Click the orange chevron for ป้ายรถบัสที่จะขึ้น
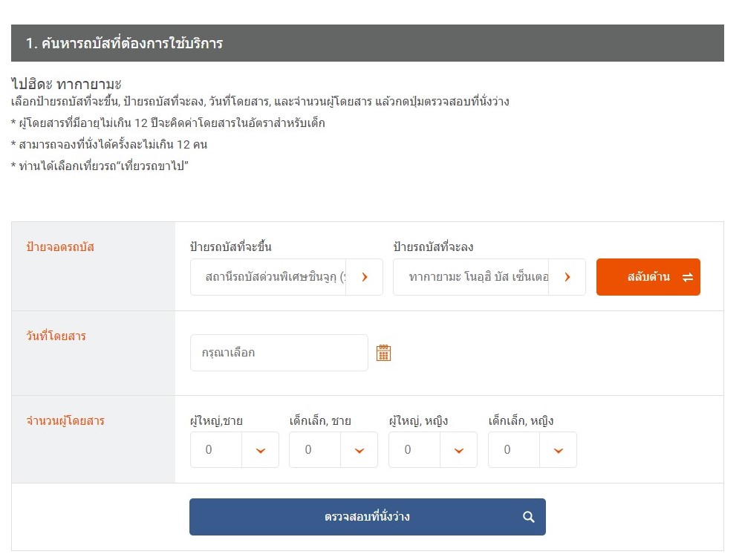 (x=365, y=277)
